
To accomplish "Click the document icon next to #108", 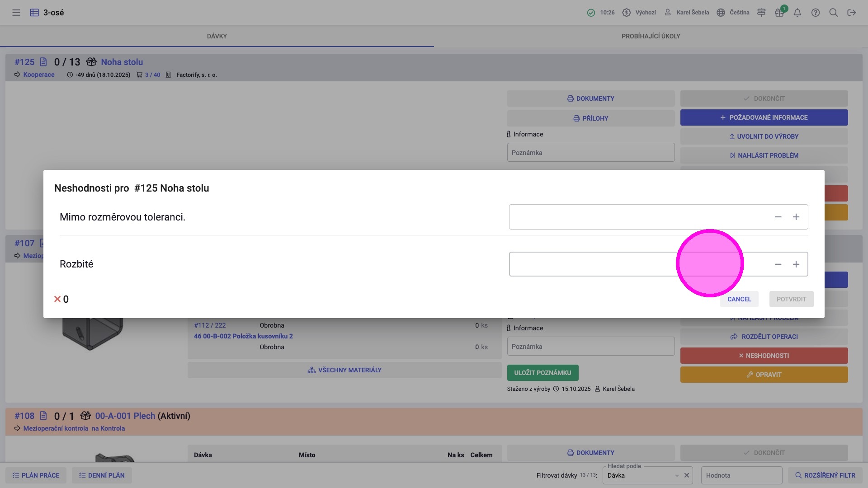I will click(x=43, y=416).
